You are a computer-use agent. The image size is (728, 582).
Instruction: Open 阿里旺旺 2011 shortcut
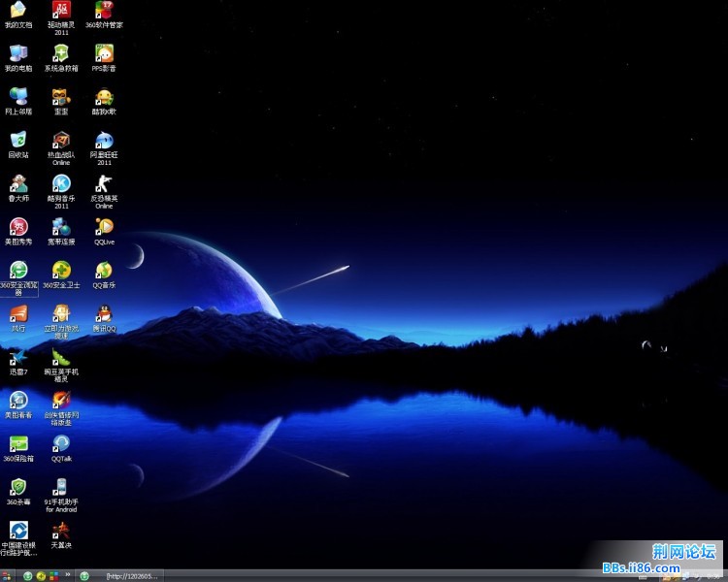tap(104, 140)
